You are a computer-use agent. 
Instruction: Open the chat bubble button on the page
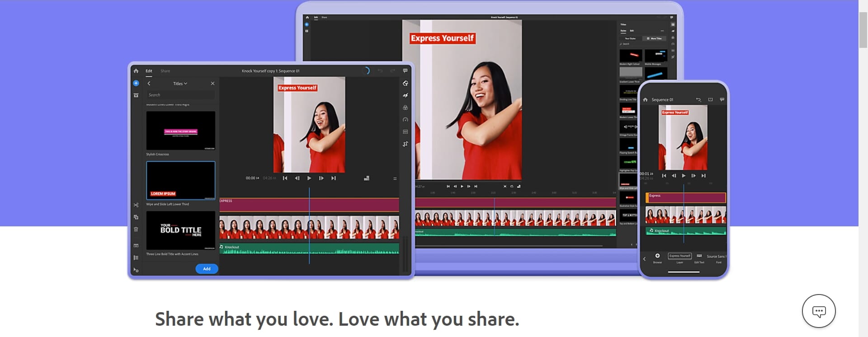819,311
